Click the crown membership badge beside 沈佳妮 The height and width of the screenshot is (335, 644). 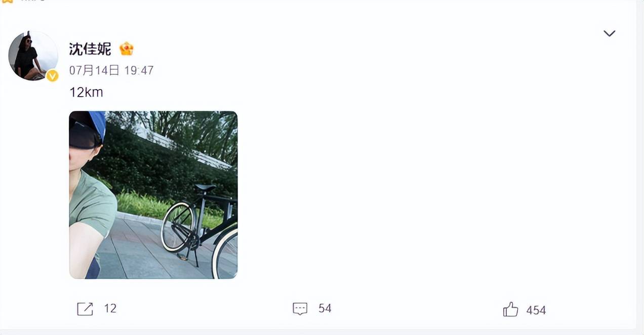coord(127,49)
